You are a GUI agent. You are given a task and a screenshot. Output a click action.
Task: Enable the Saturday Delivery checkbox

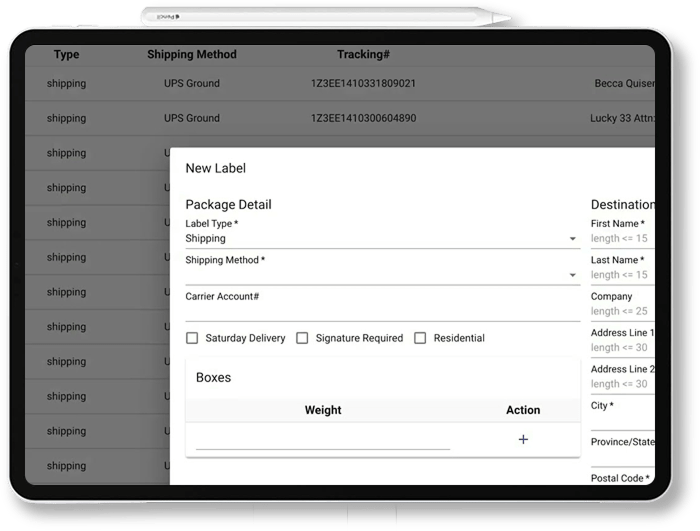(192, 338)
